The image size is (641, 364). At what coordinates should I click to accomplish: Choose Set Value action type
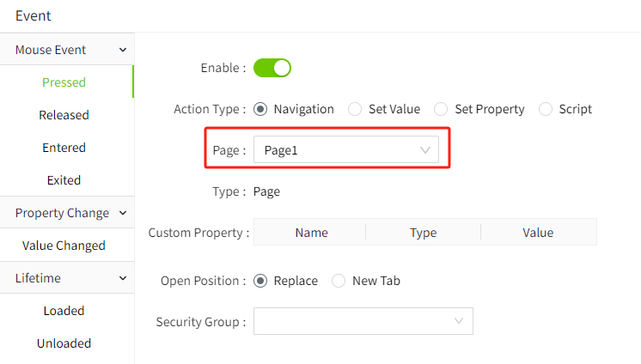[355, 109]
